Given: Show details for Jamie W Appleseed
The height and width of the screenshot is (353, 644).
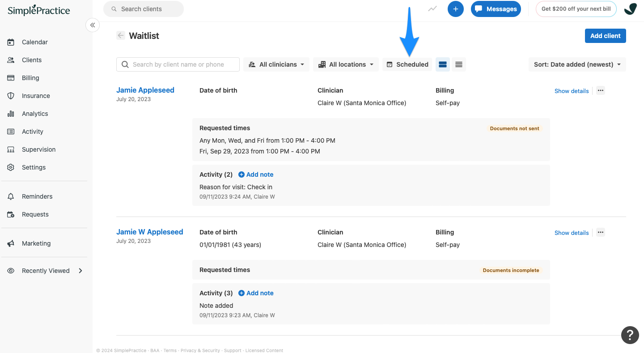Looking at the screenshot, I should [x=572, y=233].
